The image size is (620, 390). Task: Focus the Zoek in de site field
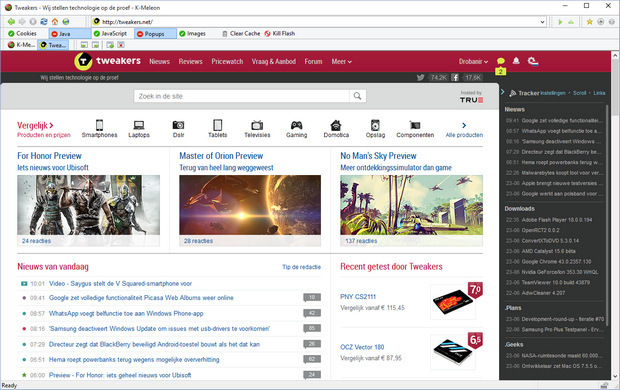coord(242,96)
